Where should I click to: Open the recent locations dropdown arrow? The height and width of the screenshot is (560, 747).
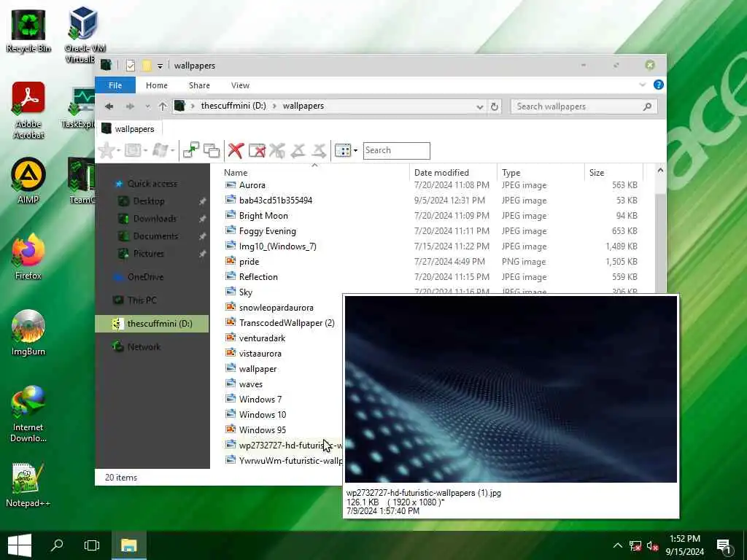coord(147,106)
